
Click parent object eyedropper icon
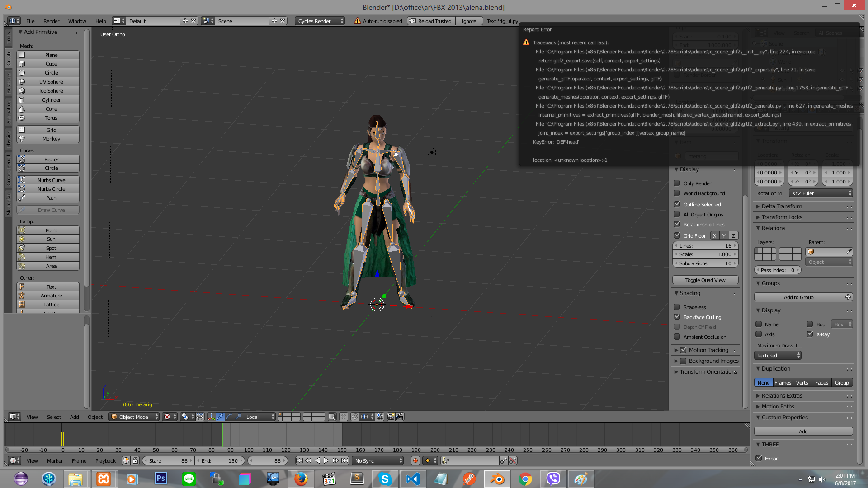coord(849,252)
